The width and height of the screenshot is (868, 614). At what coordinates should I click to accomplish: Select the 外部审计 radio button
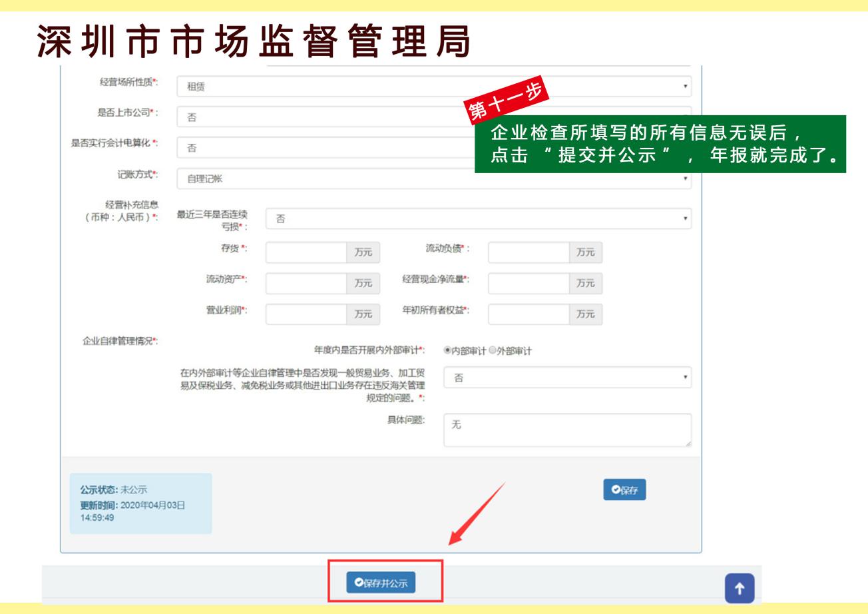tap(493, 351)
